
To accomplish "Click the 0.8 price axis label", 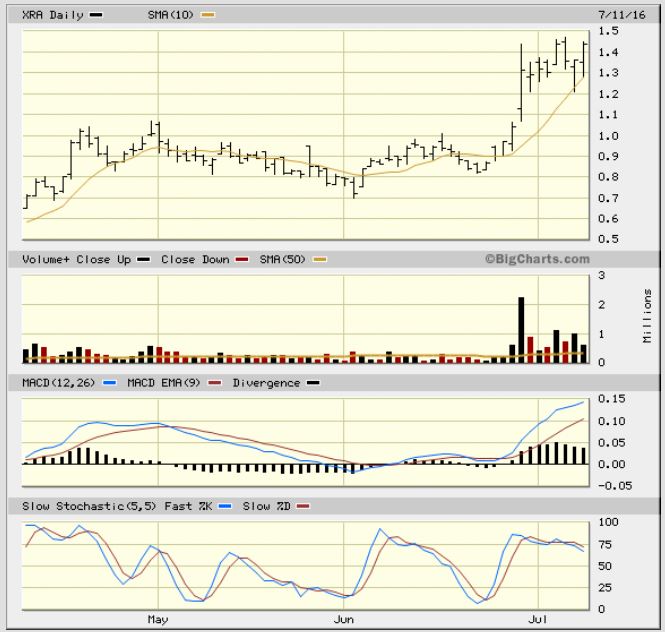I will pos(608,177).
